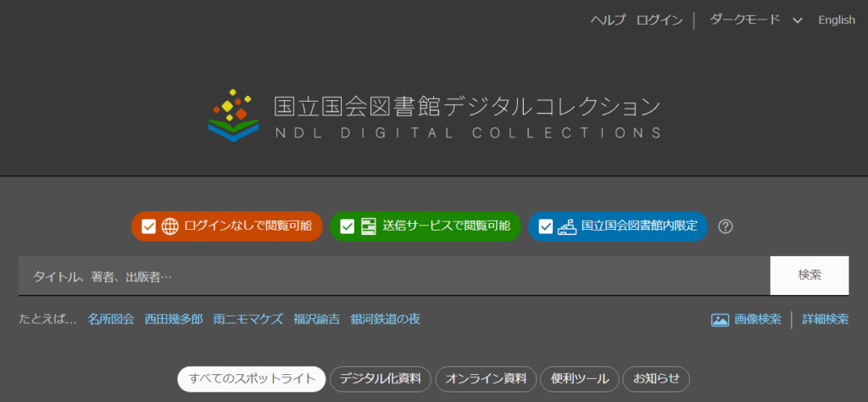Click the globe icon in the orange filter
868x402 pixels.
[x=170, y=226]
